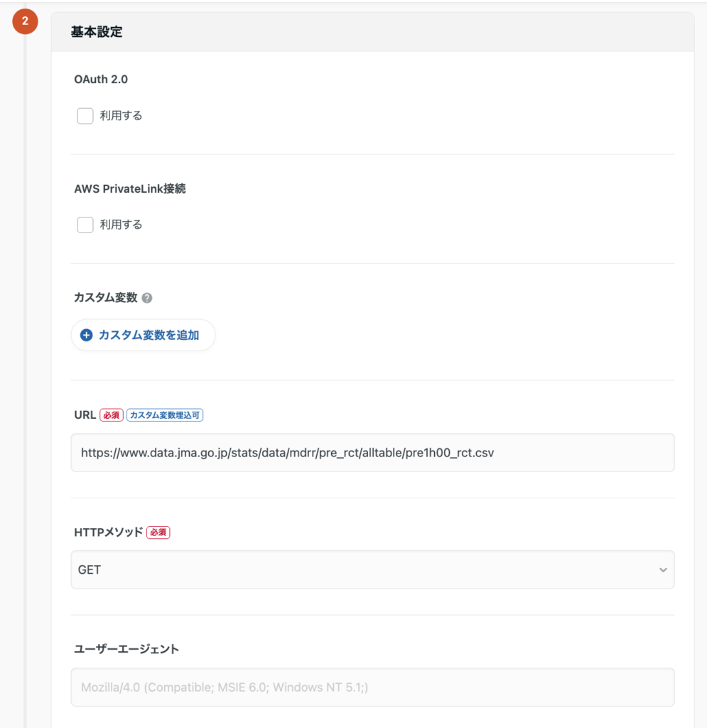Click the 基本設定 section header

(97, 32)
